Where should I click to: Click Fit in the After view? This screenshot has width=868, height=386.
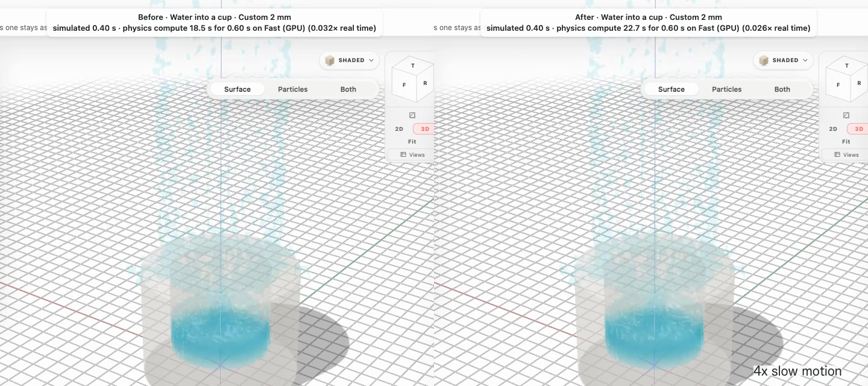click(846, 142)
